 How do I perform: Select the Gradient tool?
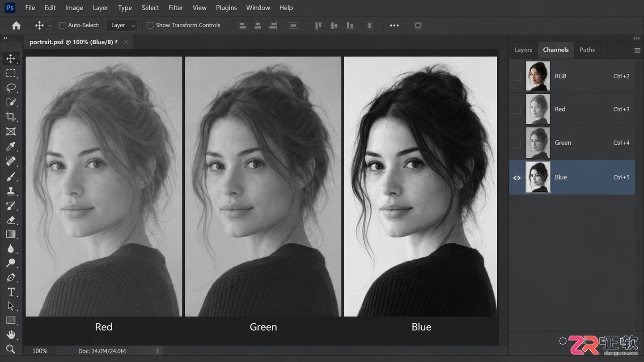tap(11, 234)
